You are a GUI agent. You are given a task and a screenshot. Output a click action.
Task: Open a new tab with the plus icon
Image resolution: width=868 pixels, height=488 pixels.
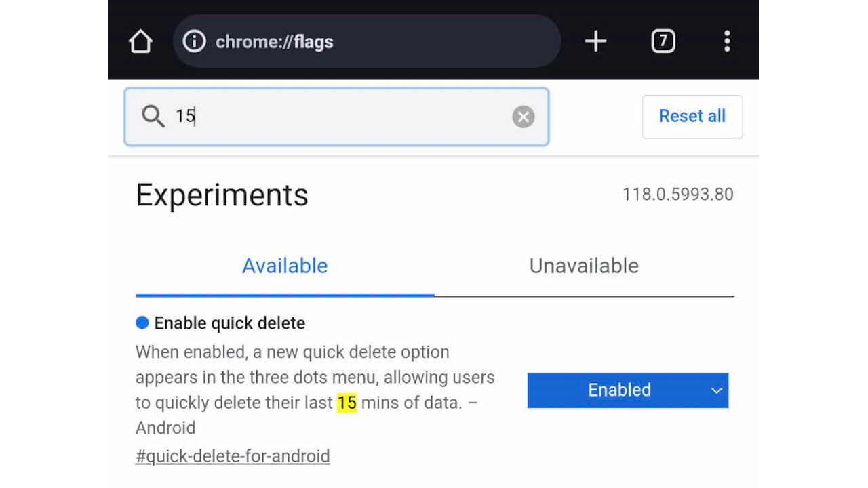[595, 41]
